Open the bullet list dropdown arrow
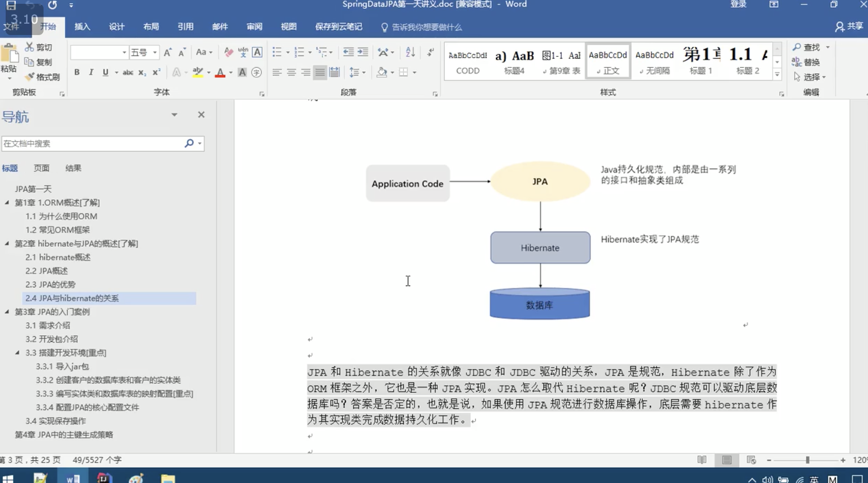The width and height of the screenshot is (868, 483). click(x=288, y=53)
